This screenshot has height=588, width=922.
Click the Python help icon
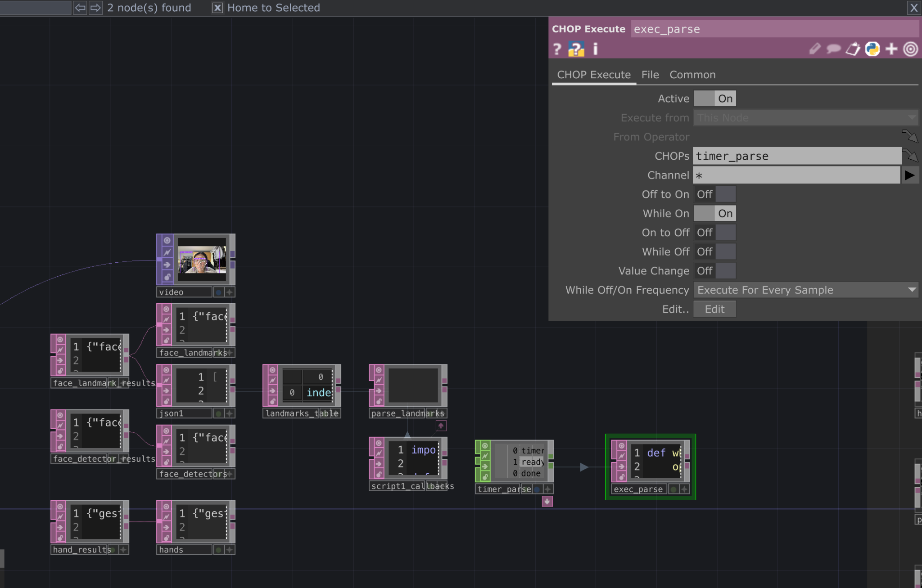click(576, 49)
